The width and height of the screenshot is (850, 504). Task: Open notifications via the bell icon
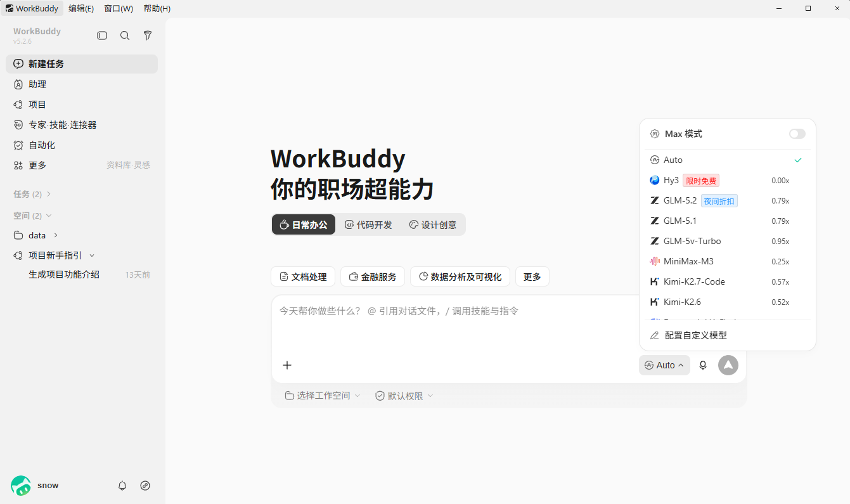pos(122,486)
